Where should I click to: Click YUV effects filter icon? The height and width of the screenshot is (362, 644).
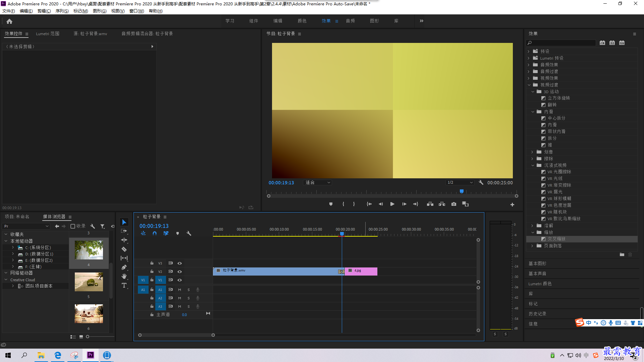tap(622, 43)
